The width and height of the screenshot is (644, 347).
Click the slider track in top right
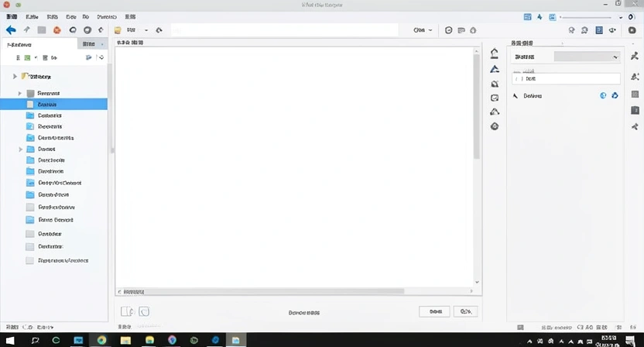coord(586,17)
